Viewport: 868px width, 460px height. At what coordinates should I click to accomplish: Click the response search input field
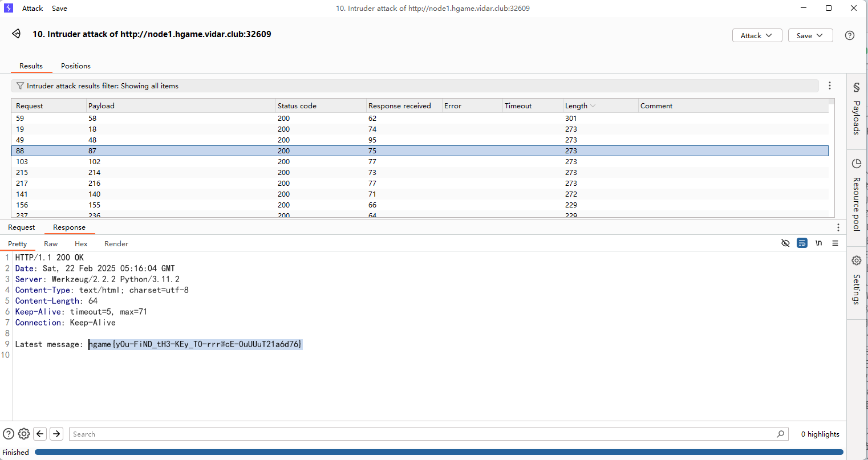(422, 434)
